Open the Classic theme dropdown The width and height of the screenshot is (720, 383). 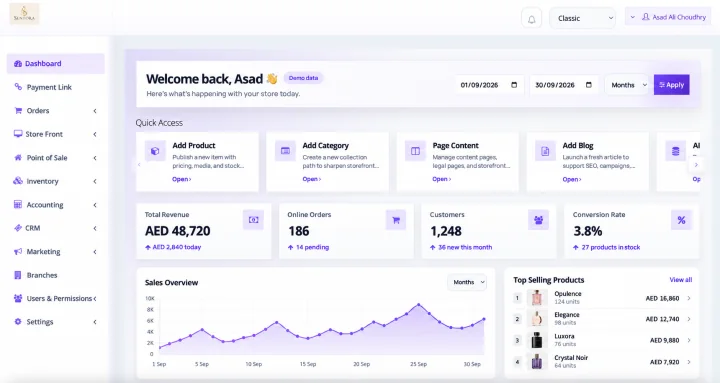(x=583, y=18)
